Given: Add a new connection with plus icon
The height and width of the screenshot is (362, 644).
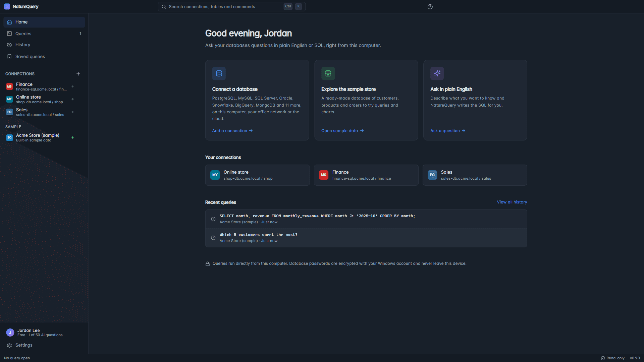Looking at the screenshot, I should pyautogui.click(x=78, y=74).
